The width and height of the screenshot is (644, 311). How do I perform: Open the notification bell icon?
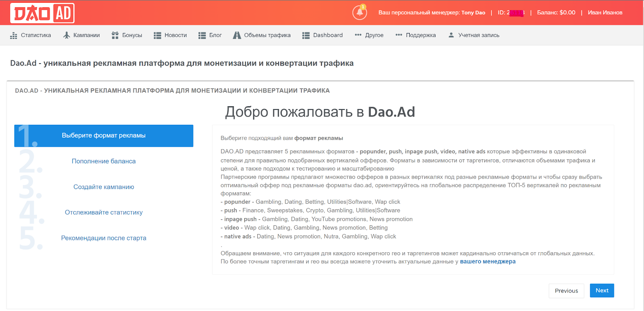[360, 12]
